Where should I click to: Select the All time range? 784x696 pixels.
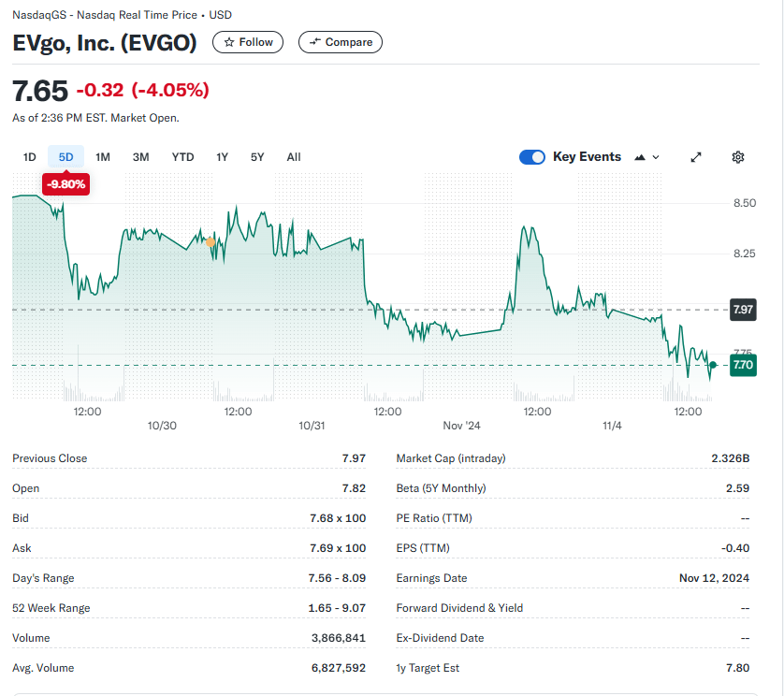tap(294, 157)
